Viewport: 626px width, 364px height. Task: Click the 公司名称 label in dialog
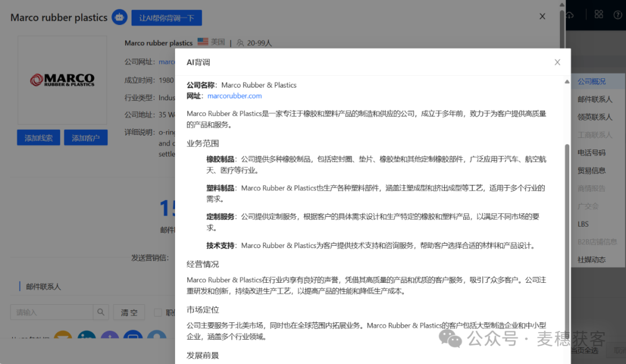click(x=201, y=85)
